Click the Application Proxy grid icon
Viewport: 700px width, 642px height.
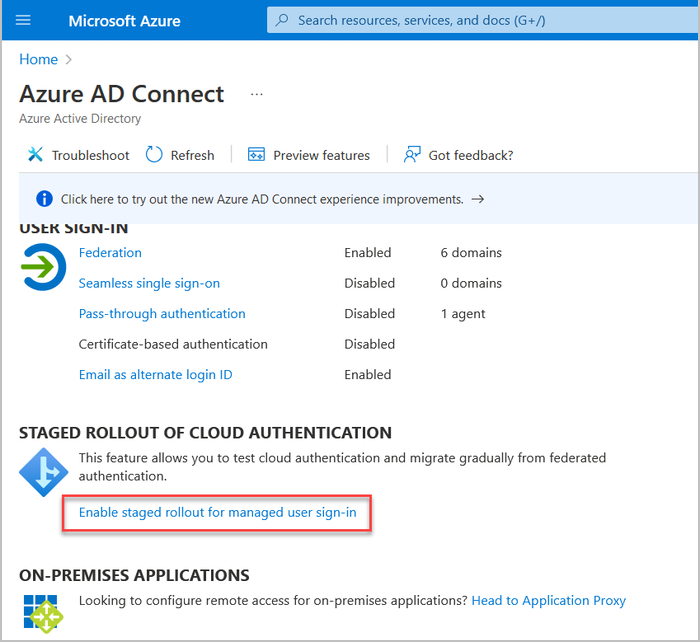43,613
